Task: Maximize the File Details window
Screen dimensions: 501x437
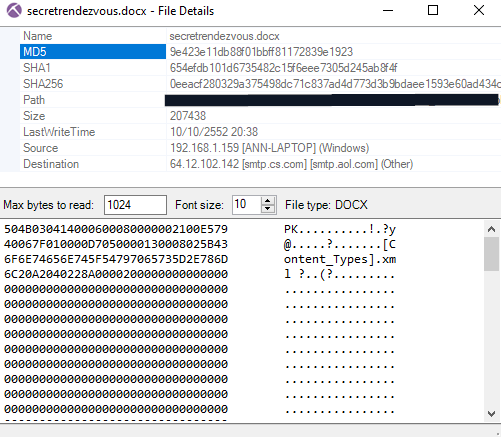Action: 433,10
